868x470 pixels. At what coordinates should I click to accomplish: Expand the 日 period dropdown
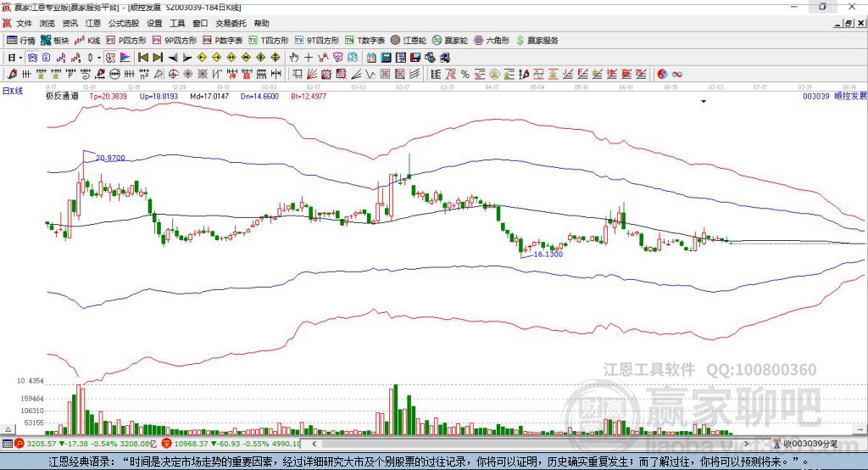click(20, 58)
